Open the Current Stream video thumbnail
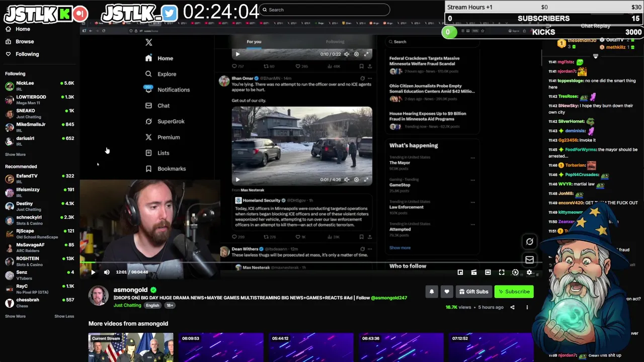The width and height of the screenshot is (644, 362). [x=131, y=347]
